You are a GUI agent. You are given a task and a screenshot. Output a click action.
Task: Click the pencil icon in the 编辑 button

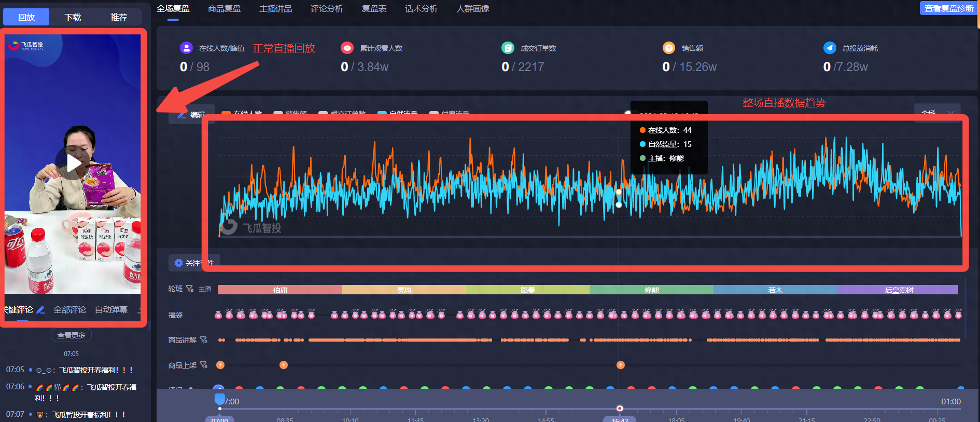click(181, 115)
